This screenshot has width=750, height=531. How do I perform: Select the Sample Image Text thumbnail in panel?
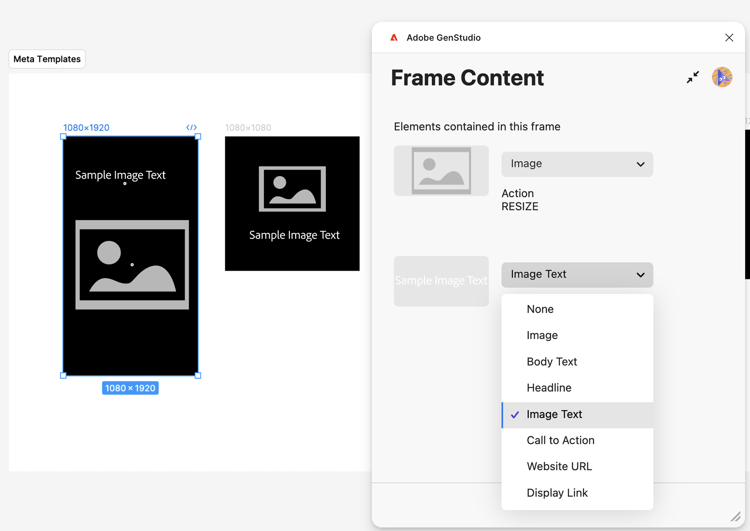[x=441, y=281]
